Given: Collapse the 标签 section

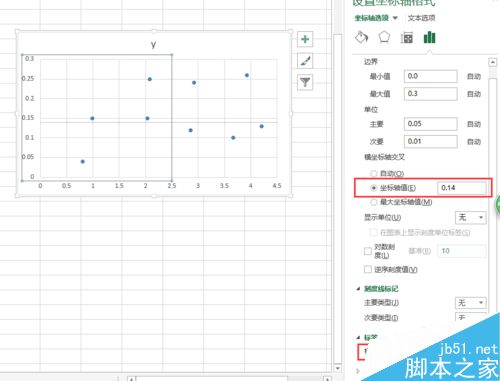Looking at the screenshot, I should pyautogui.click(x=358, y=337).
